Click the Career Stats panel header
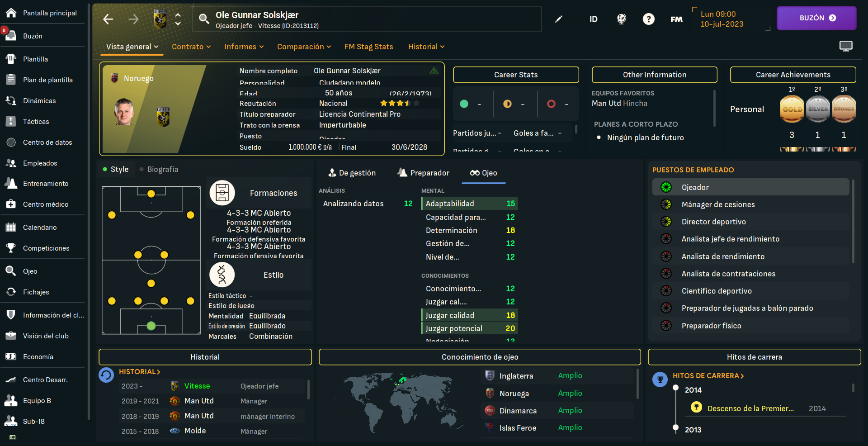Image resolution: width=868 pixels, height=446 pixels. click(x=516, y=75)
